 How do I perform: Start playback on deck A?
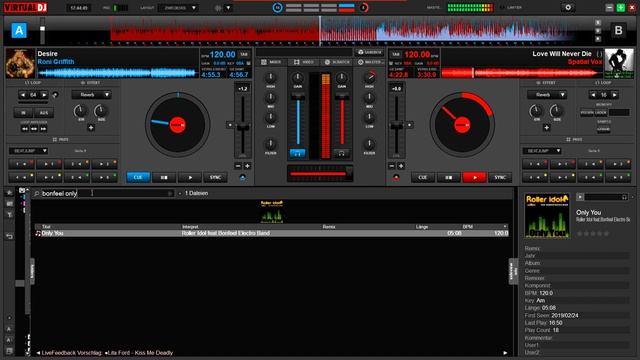[190, 178]
